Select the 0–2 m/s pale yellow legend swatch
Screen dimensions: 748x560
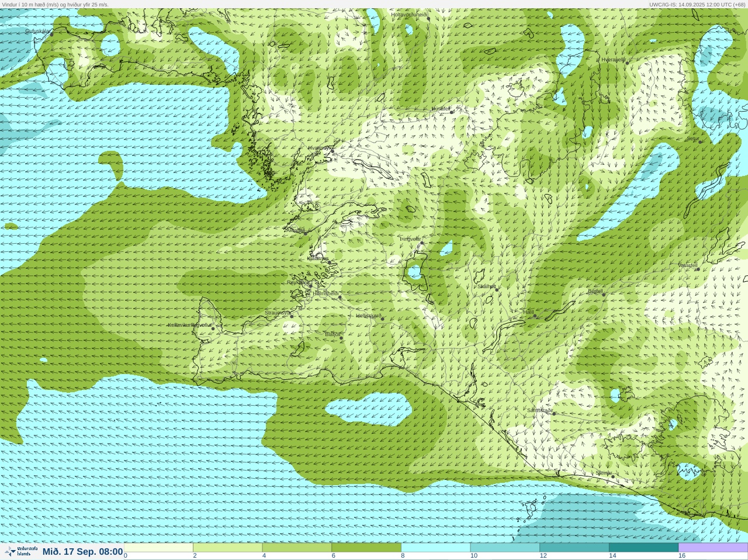(x=158, y=548)
